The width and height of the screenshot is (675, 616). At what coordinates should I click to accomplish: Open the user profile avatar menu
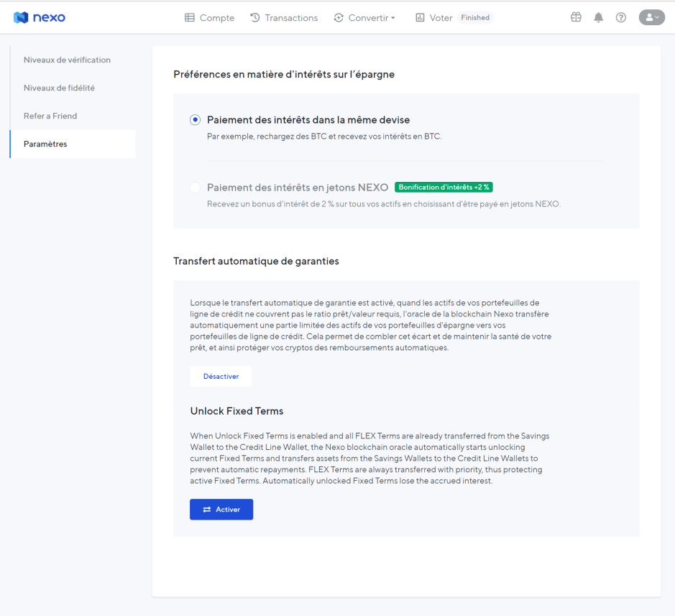(x=652, y=18)
